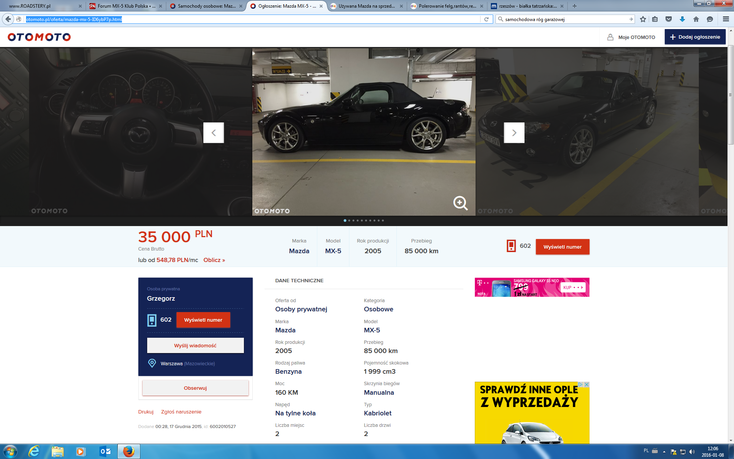Screen dimensions: 734x459
Task: Click the Zgłoś naruszenie link
Action: (181, 412)
